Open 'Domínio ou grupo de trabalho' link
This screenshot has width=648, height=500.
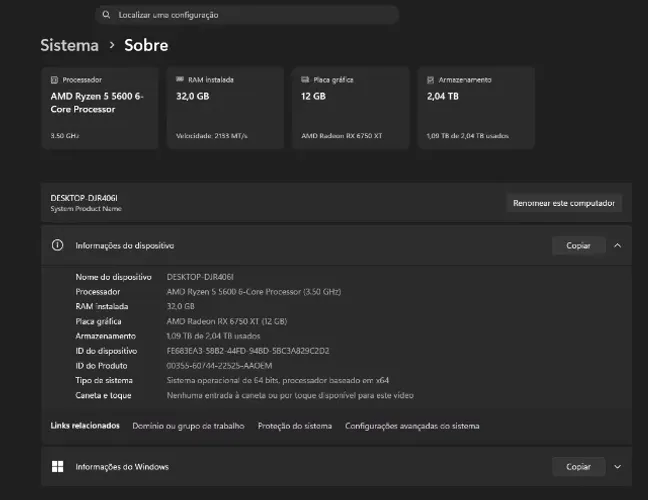[188, 426]
